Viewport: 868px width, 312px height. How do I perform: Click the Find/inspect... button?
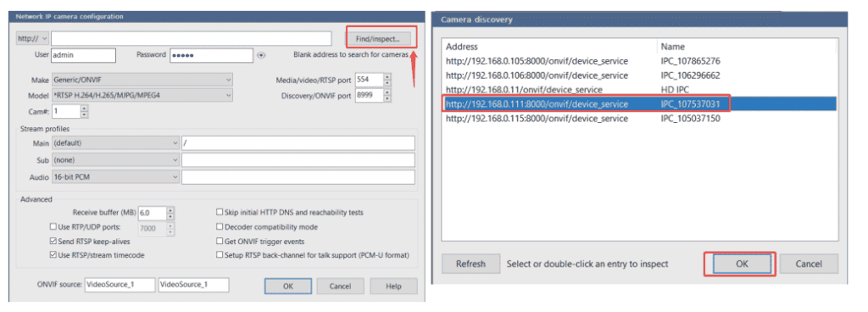(381, 39)
